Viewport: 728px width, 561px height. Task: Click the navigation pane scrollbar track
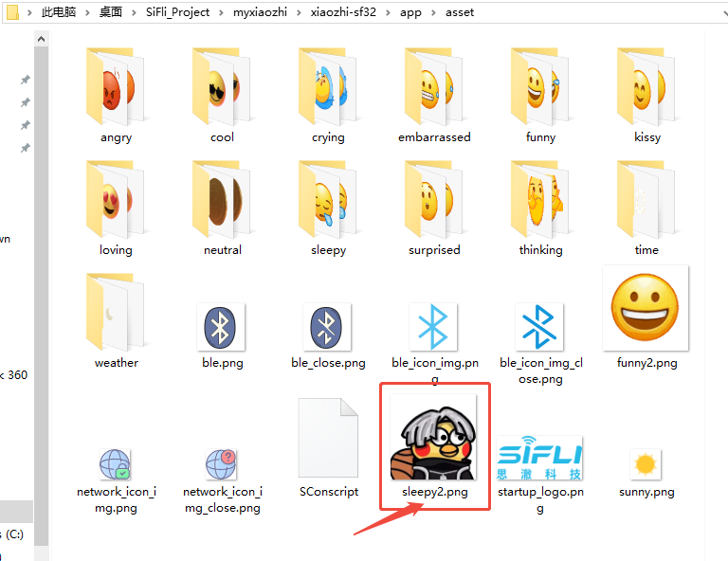point(41,553)
